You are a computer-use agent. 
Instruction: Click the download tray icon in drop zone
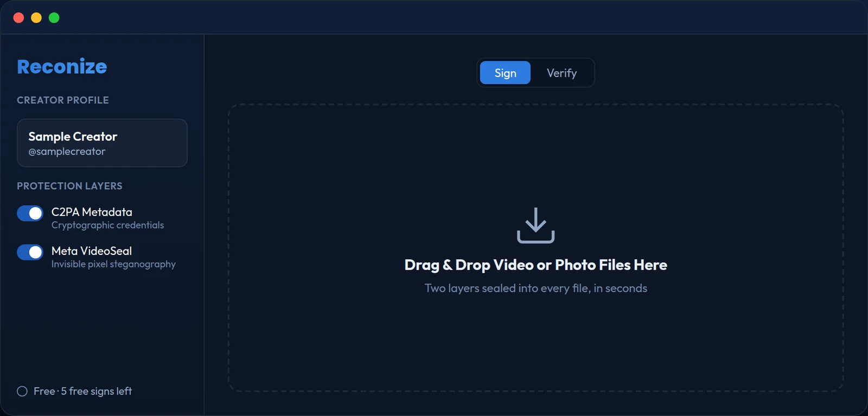(535, 225)
